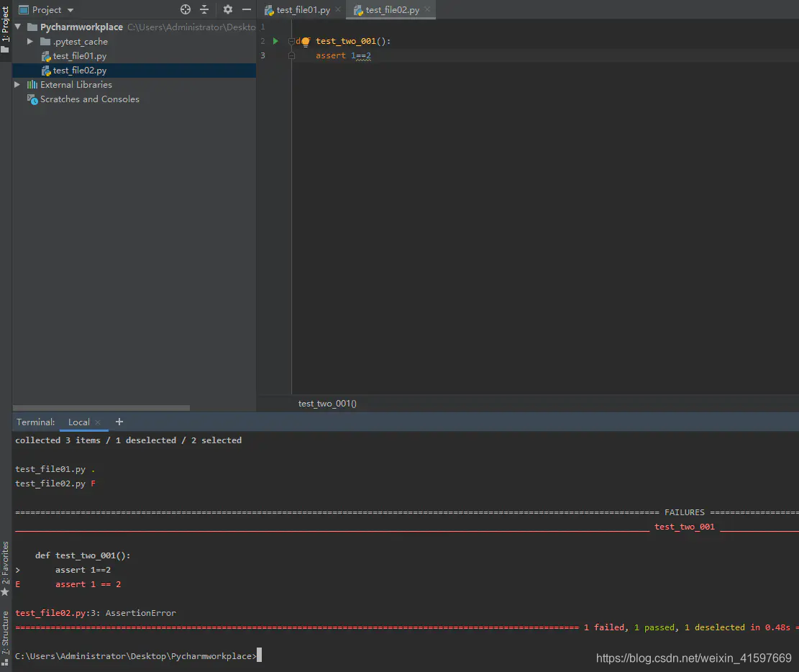
Task: Click the assert 1==2 code line in editor
Action: tap(343, 55)
